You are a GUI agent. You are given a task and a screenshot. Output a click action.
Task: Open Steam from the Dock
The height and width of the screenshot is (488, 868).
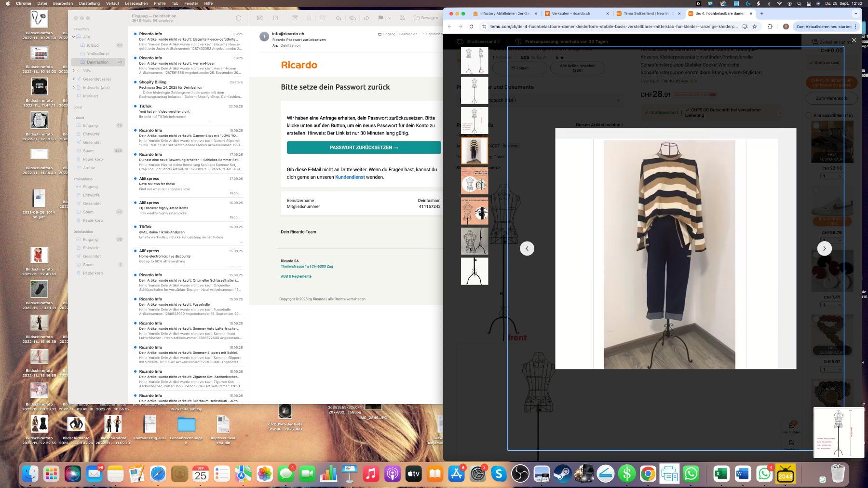point(563,474)
